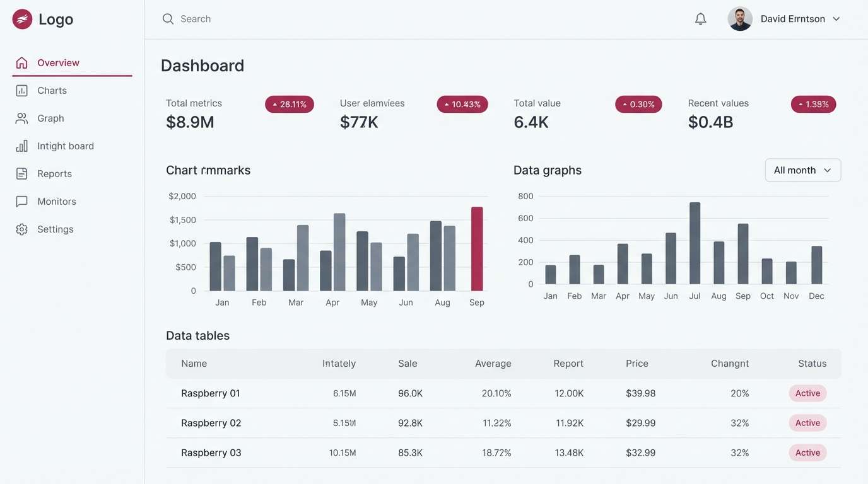
Task: Sort table by Price column header
Action: (x=636, y=364)
